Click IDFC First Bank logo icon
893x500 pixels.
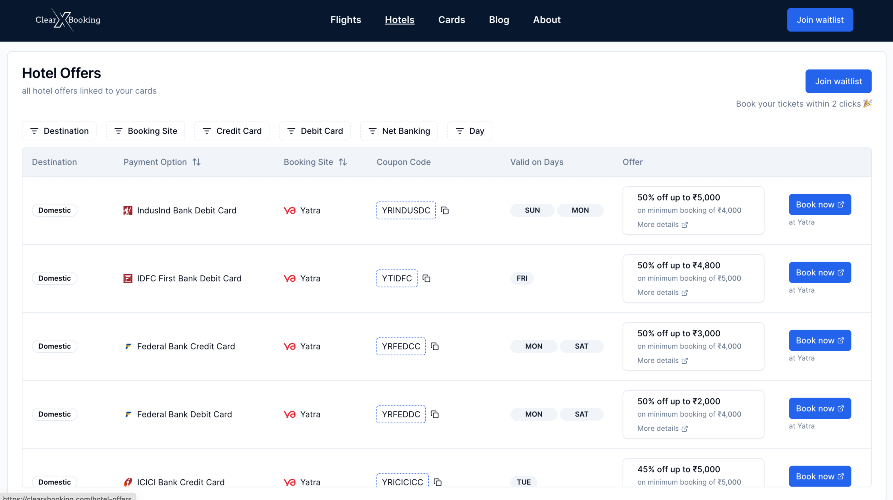tap(128, 278)
